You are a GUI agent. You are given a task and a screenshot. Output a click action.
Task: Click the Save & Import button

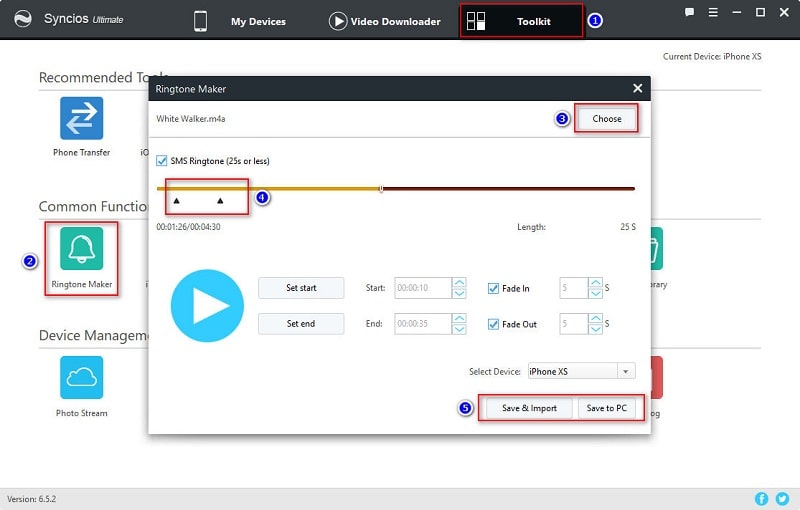tap(528, 408)
